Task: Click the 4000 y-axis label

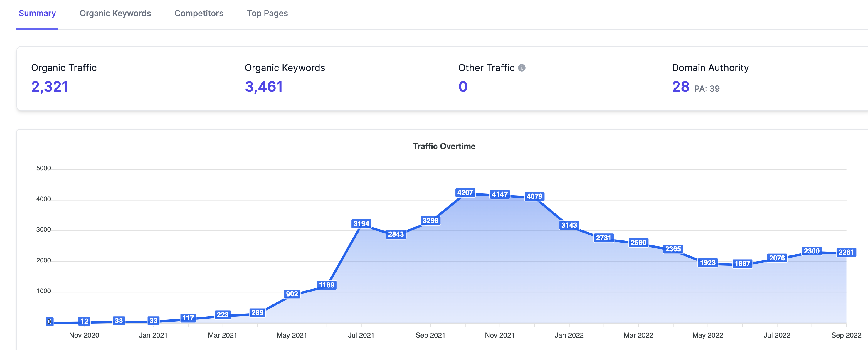Action: [x=43, y=199]
